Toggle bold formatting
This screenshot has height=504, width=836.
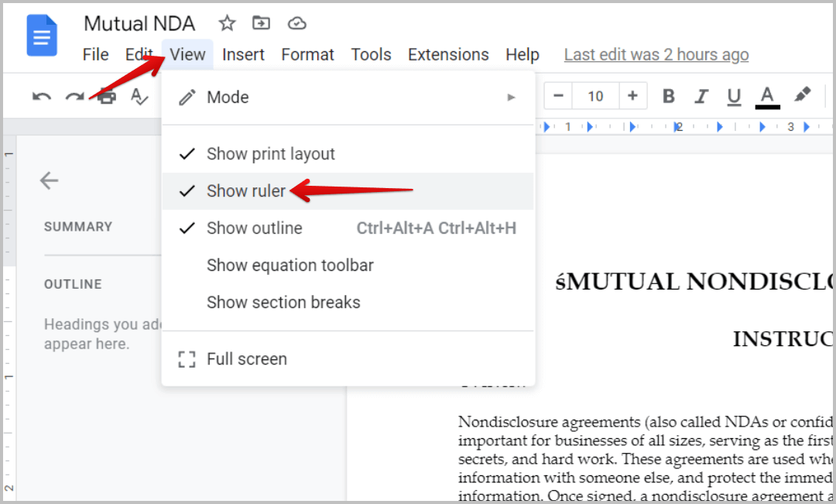click(669, 97)
